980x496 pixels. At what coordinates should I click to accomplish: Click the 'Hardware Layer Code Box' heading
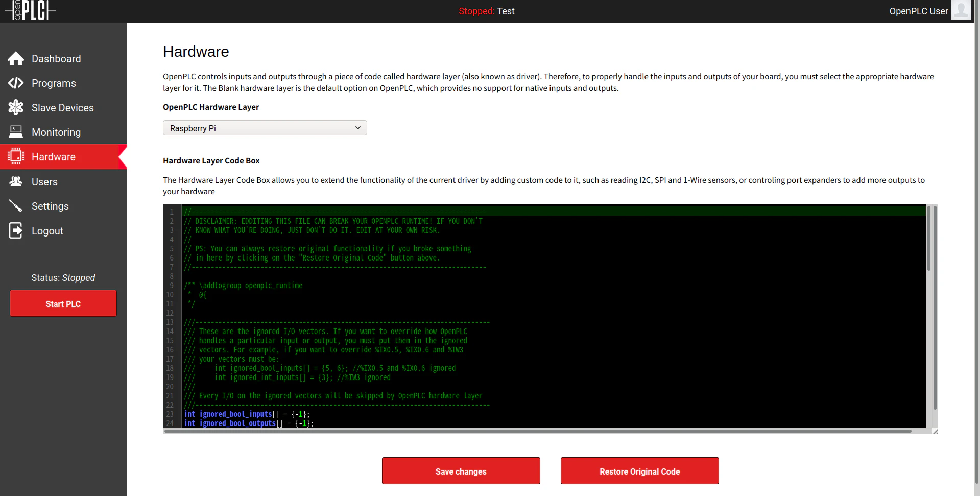point(211,160)
